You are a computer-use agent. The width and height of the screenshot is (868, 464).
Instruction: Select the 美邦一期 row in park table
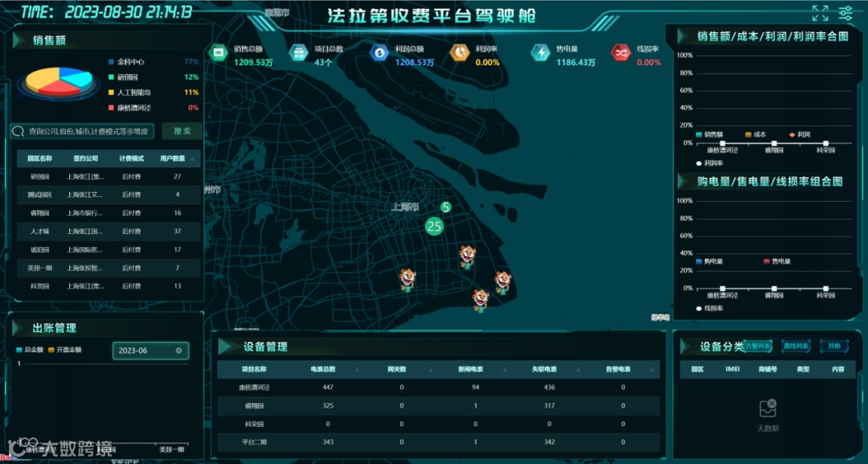pyautogui.click(x=108, y=268)
